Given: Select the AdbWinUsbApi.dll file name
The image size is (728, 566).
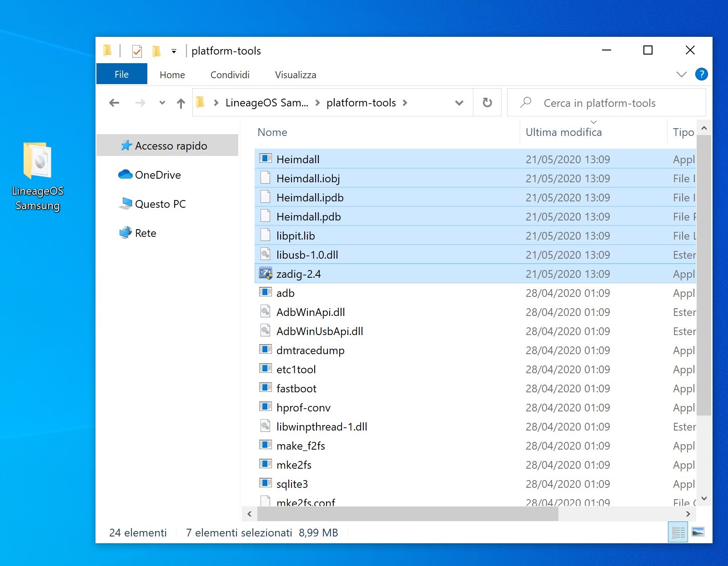Looking at the screenshot, I should (320, 331).
